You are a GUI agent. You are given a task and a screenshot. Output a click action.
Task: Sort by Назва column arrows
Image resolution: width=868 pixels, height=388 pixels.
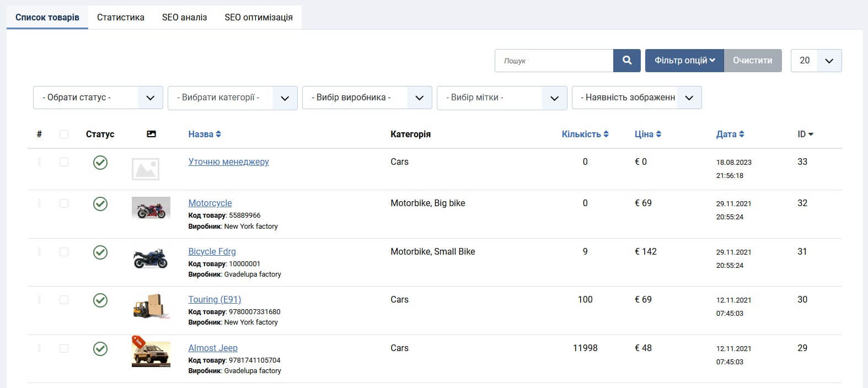coord(218,134)
